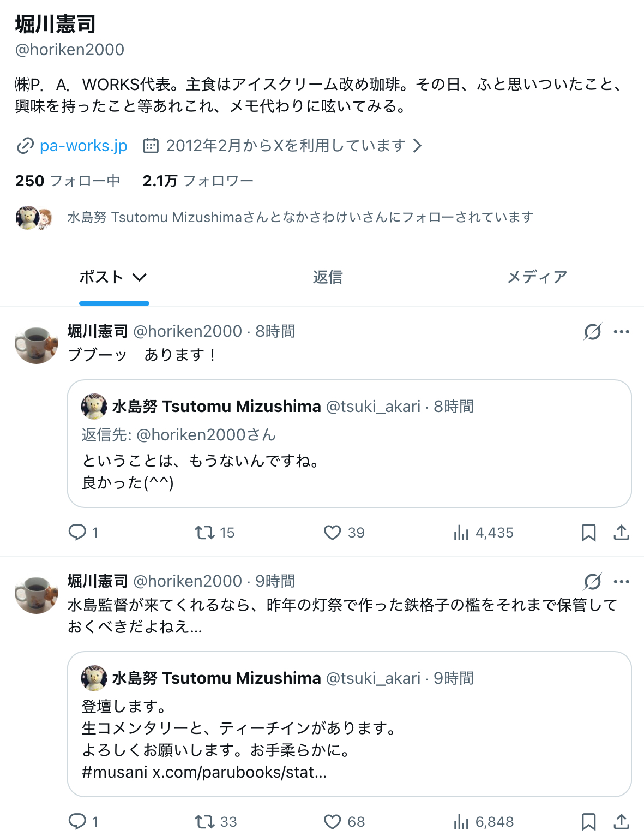Switch to the メディア tab
Viewport: 644px width, 836px height.
click(537, 277)
